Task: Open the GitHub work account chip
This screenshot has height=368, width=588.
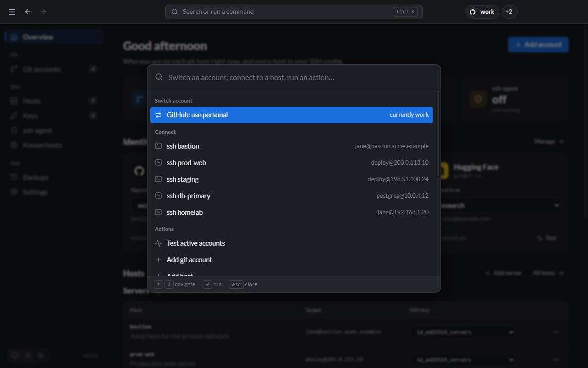Action: (482, 12)
